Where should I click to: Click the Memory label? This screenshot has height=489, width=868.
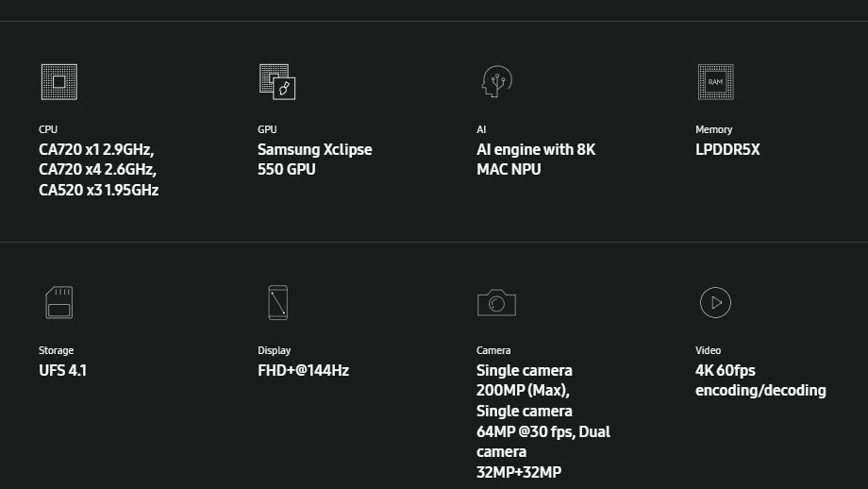(x=713, y=129)
